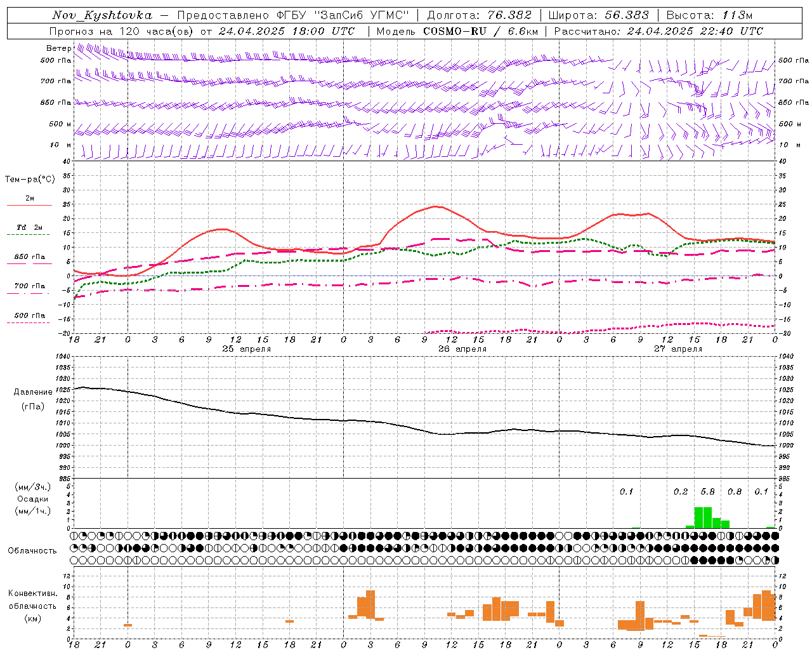The image size is (812, 650).
Task: Click the 5.8 precipitation amount value
Action: tap(707, 492)
